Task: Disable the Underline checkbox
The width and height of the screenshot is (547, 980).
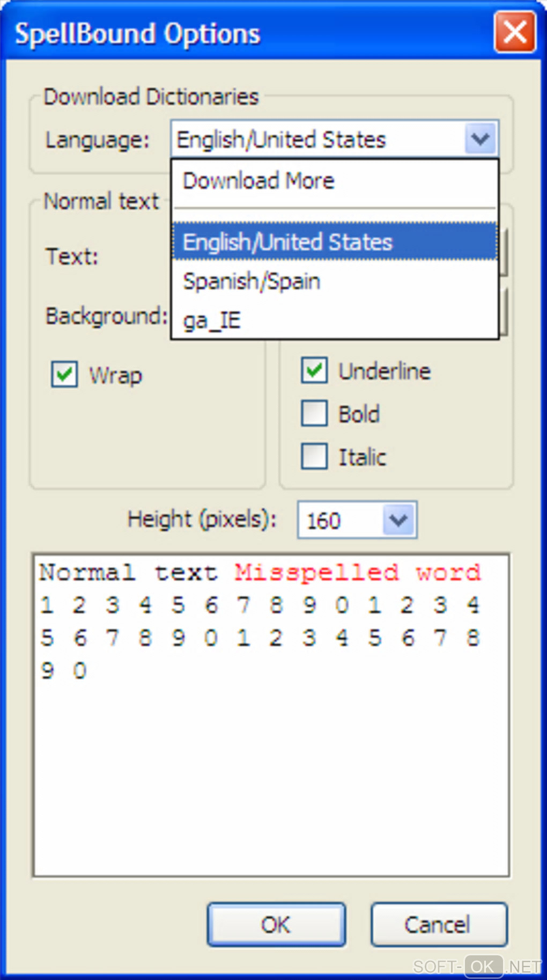Action: click(x=314, y=370)
